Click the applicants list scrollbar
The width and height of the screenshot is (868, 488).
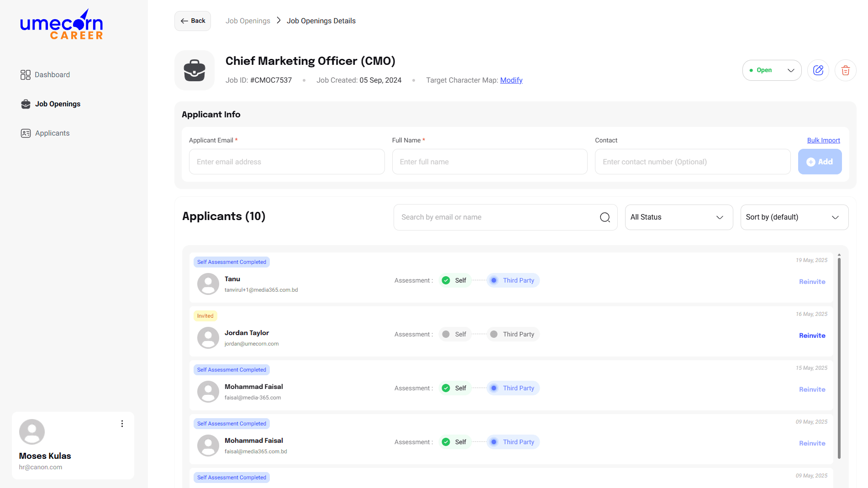click(x=839, y=356)
